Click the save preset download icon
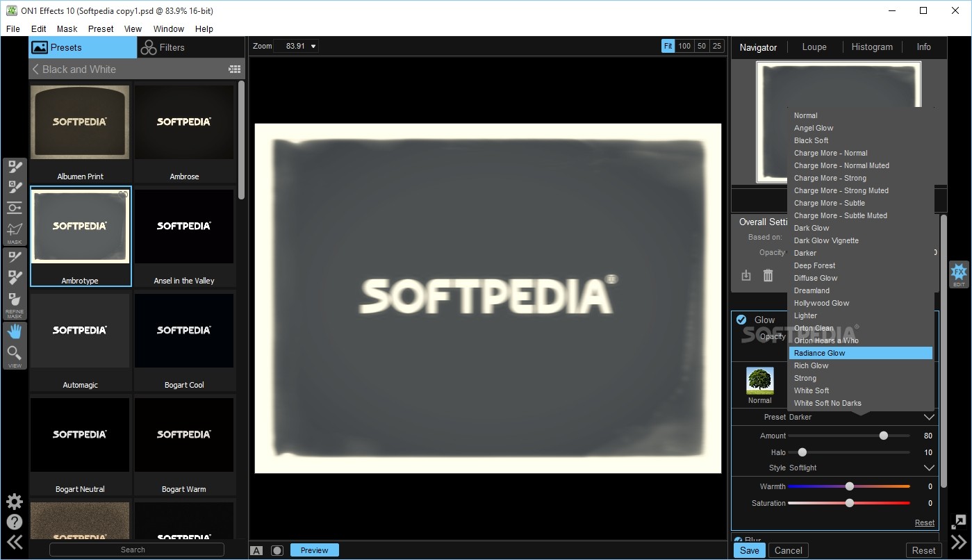Image resolution: width=972 pixels, height=560 pixels. point(746,275)
